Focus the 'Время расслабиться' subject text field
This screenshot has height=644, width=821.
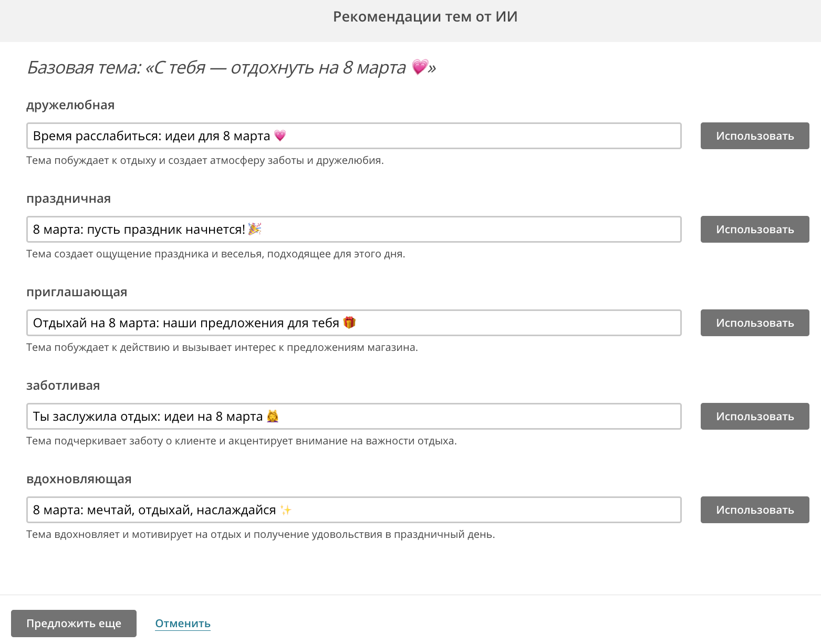[354, 136]
